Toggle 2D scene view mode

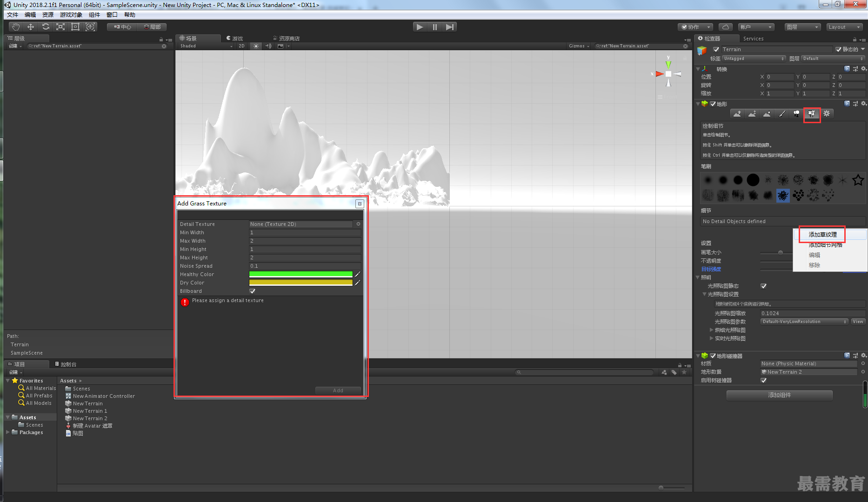241,46
